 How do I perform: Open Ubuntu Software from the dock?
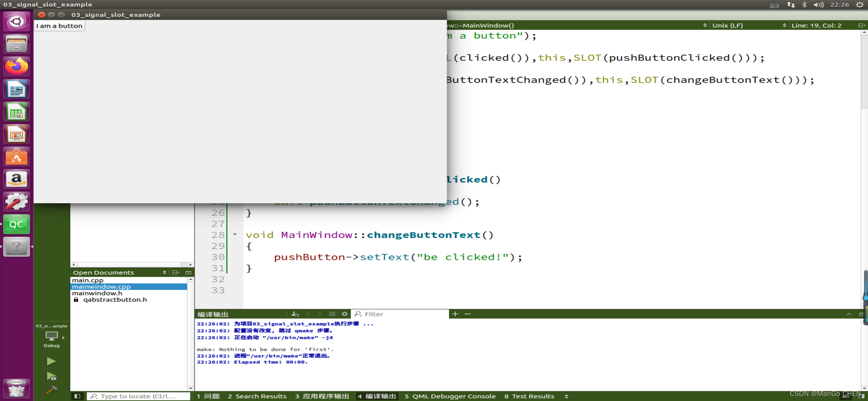[16, 157]
